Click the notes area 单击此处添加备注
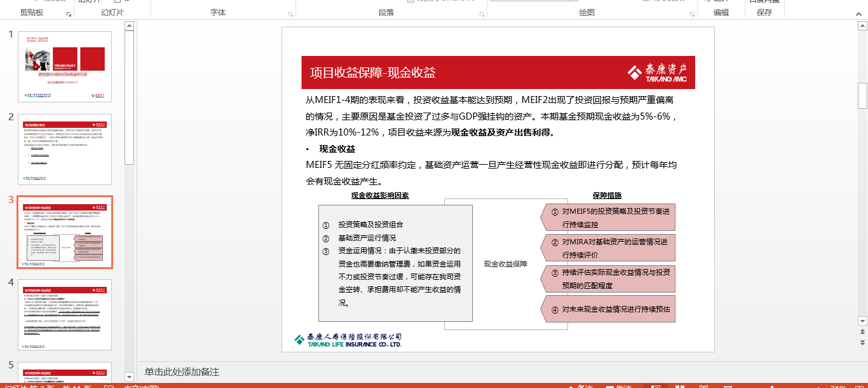 point(182,372)
